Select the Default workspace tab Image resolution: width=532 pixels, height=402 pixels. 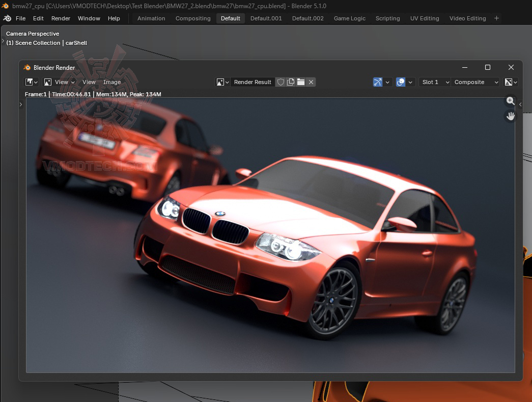pos(231,18)
